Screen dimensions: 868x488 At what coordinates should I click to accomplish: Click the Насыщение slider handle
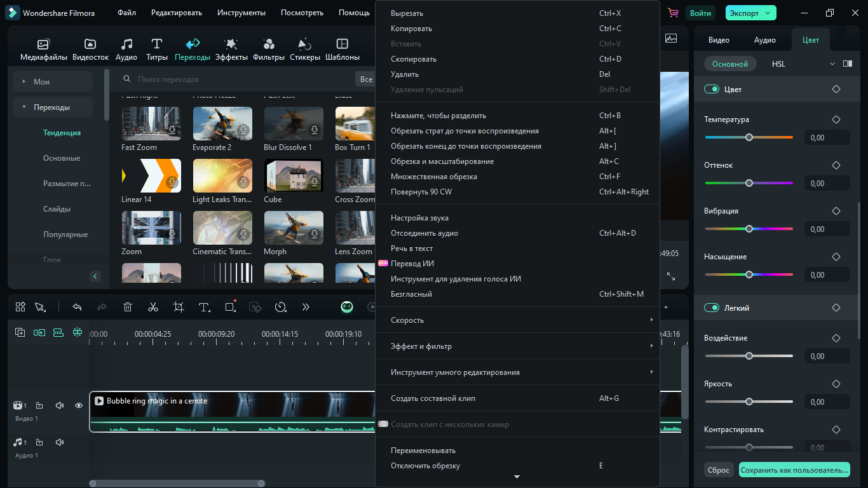coord(749,274)
